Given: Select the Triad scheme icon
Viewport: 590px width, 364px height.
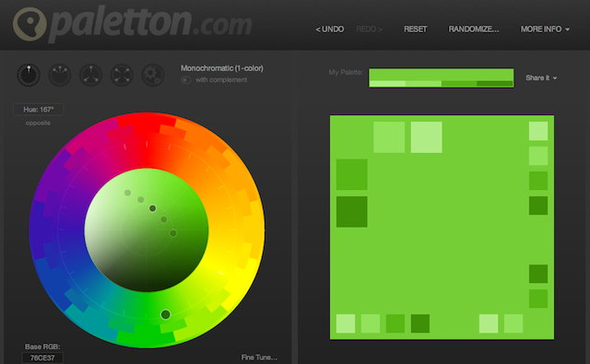Looking at the screenshot, I should click(90, 75).
